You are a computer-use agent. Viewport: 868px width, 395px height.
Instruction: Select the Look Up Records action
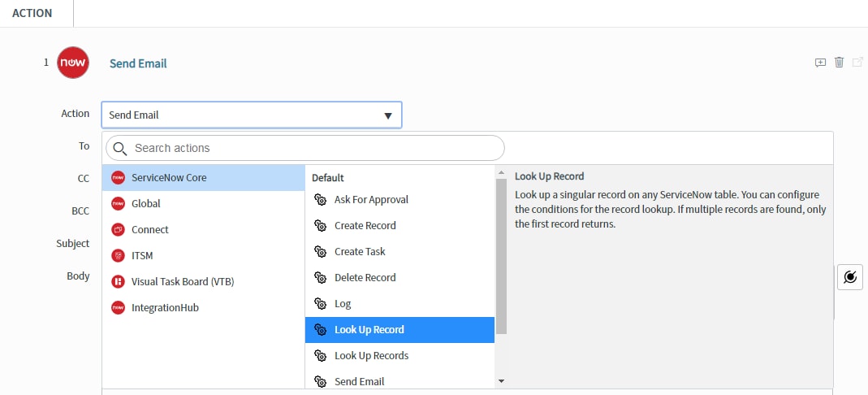click(x=399, y=356)
